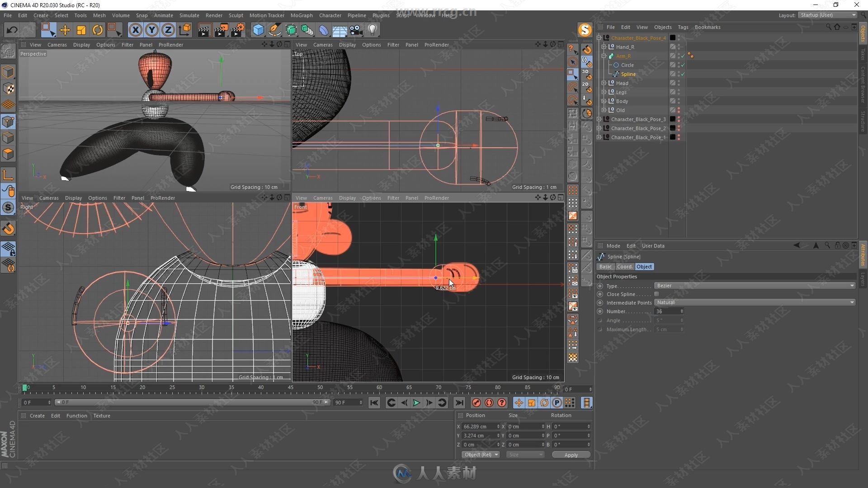Switch to Texture mode
The width and height of the screenshot is (868, 488).
(8, 89)
